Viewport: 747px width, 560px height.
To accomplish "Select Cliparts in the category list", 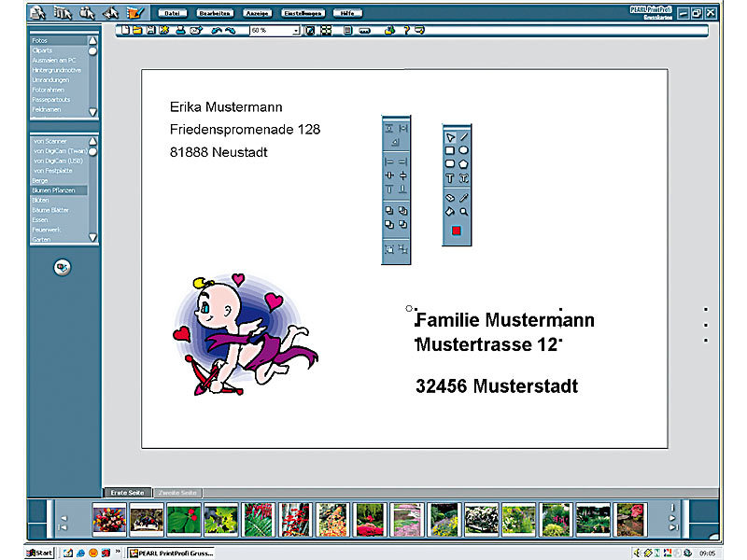I will coord(42,50).
